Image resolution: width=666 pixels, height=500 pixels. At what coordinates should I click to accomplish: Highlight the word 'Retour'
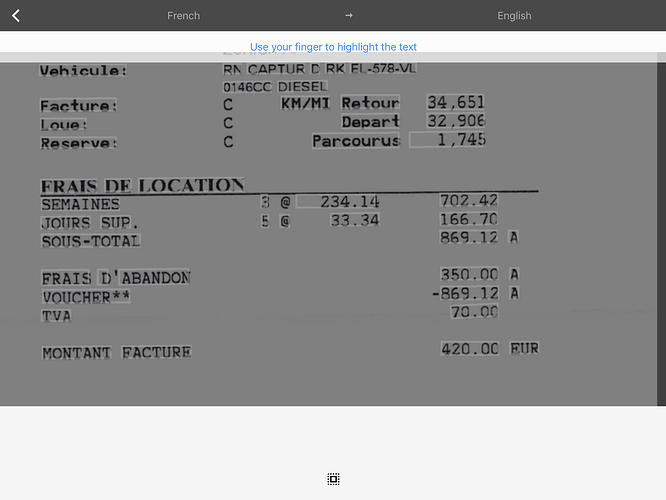370,103
